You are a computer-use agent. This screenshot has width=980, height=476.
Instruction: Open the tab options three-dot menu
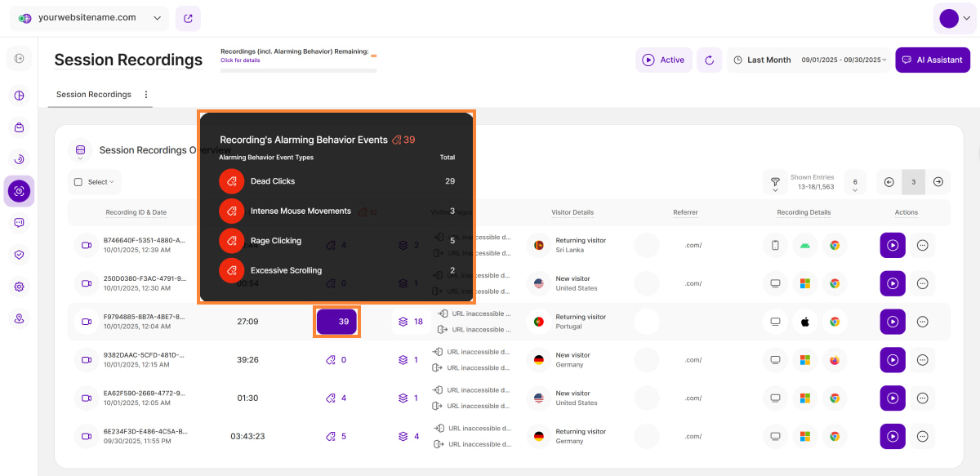(x=146, y=95)
